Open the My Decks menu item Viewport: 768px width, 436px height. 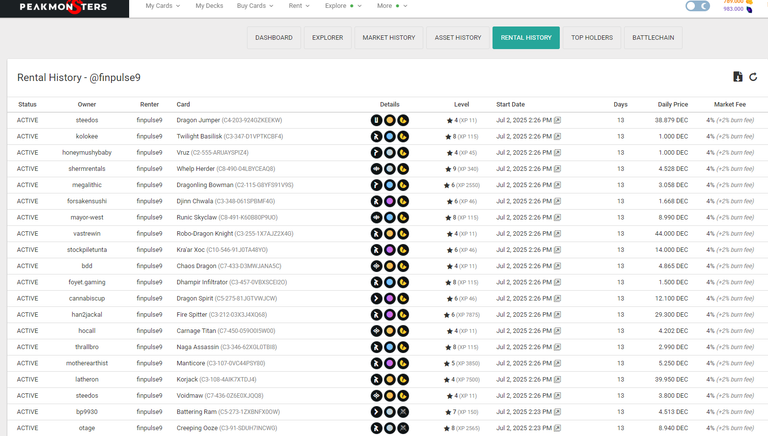coord(209,6)
